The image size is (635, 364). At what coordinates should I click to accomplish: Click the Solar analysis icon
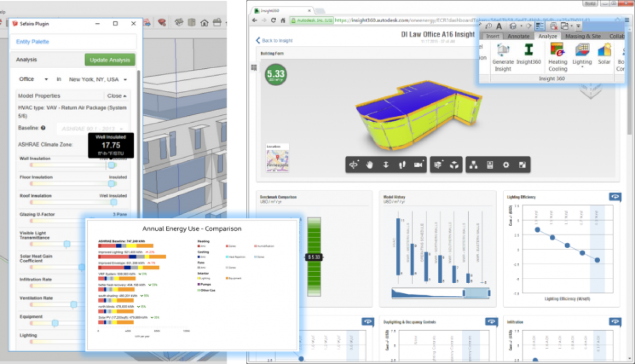604,50
